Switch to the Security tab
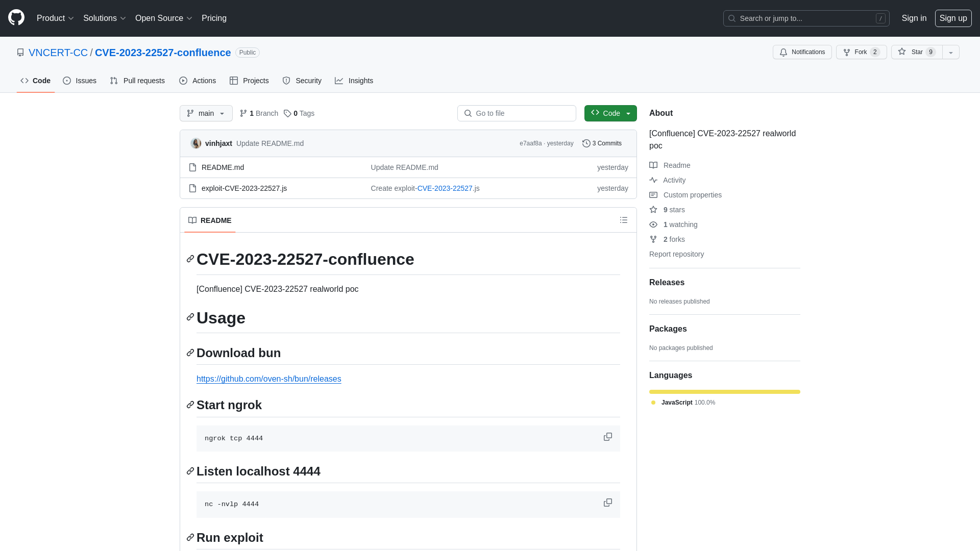 pos(302,81)
